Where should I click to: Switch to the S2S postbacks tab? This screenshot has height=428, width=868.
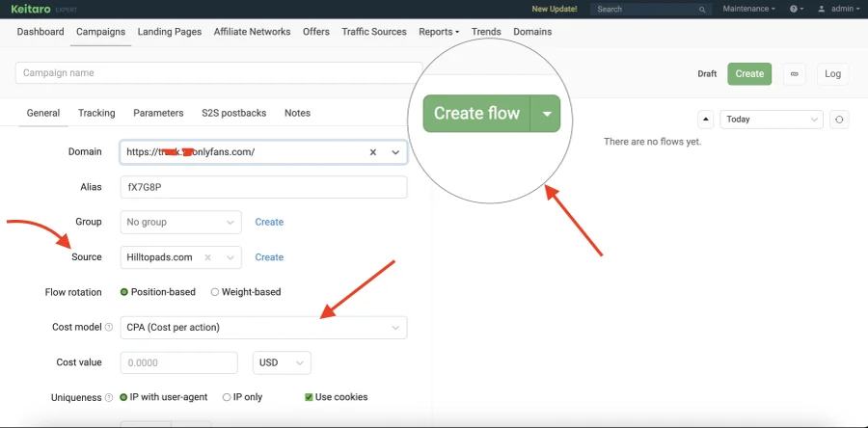233,113
